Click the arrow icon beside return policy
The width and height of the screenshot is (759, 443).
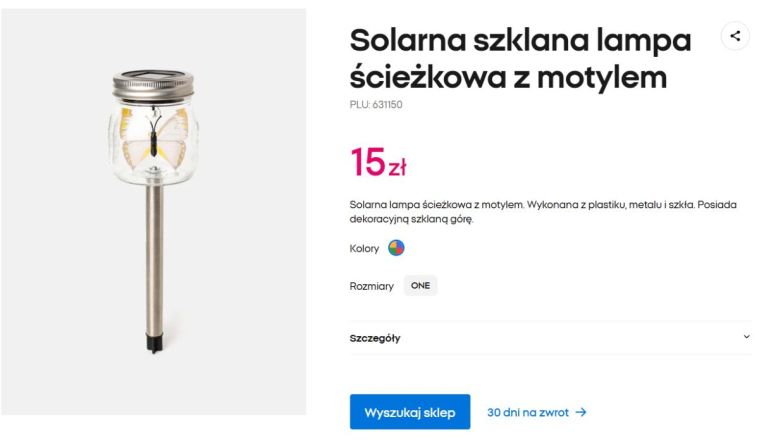[x=581, y=412]
